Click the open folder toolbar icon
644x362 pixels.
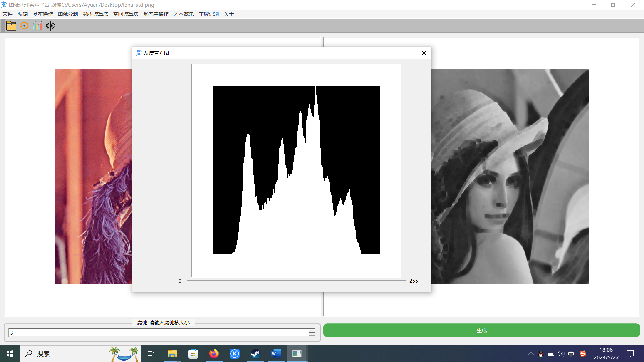coord(11,26)
